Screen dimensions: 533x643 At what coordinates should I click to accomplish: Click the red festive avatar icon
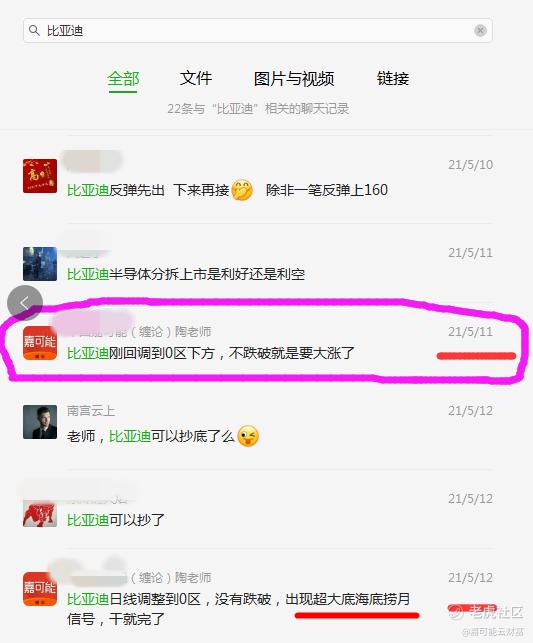point(40,176)
